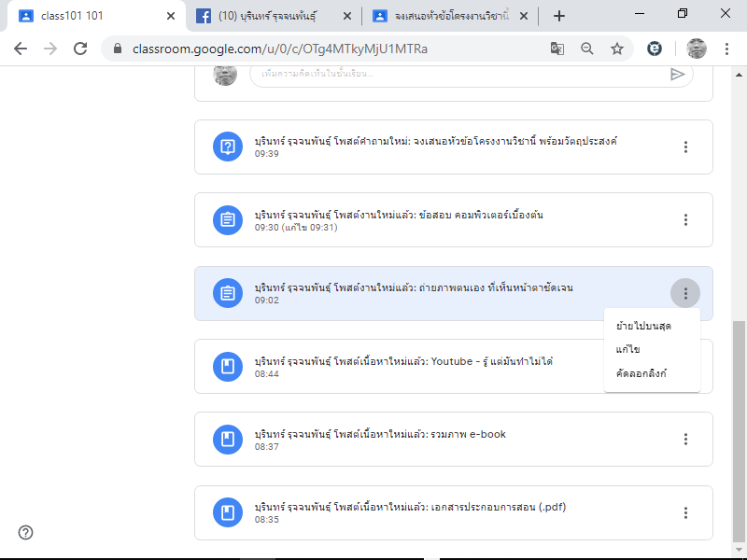
Task: Click the Classroom favicon on third tab
Action: [x=379, y=16]
